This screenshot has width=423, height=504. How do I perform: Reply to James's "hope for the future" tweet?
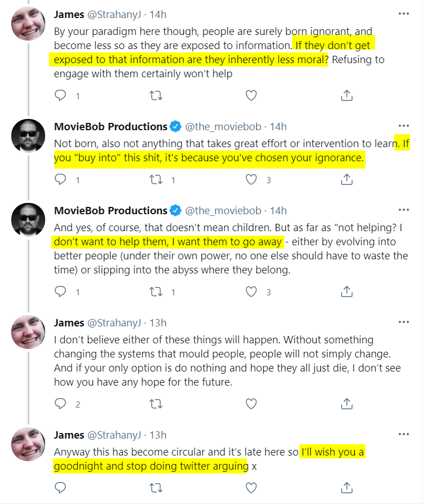tap(60, 404)
